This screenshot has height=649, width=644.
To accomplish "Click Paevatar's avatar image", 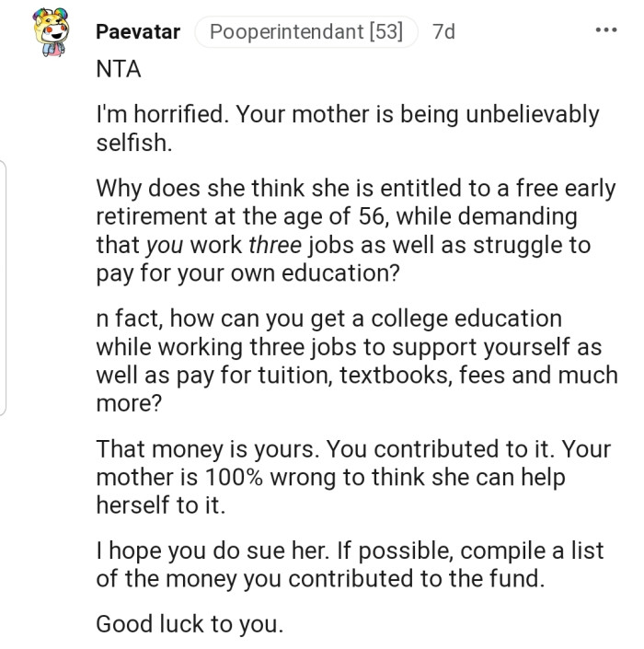I will coord(51,33).
